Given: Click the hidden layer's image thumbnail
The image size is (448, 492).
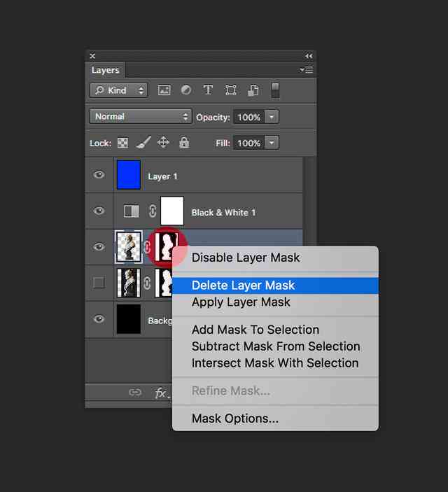Looking at the screenshot, I should tap(129, 283).
